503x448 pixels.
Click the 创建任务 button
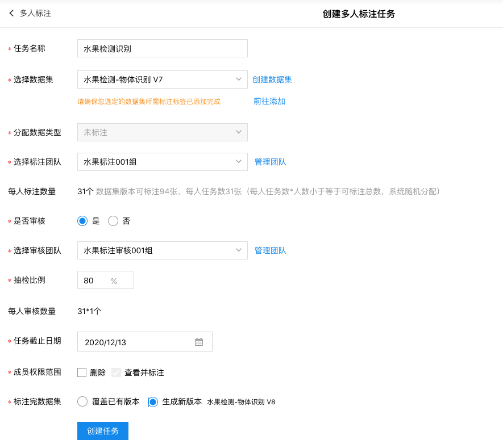pos(103,431)
